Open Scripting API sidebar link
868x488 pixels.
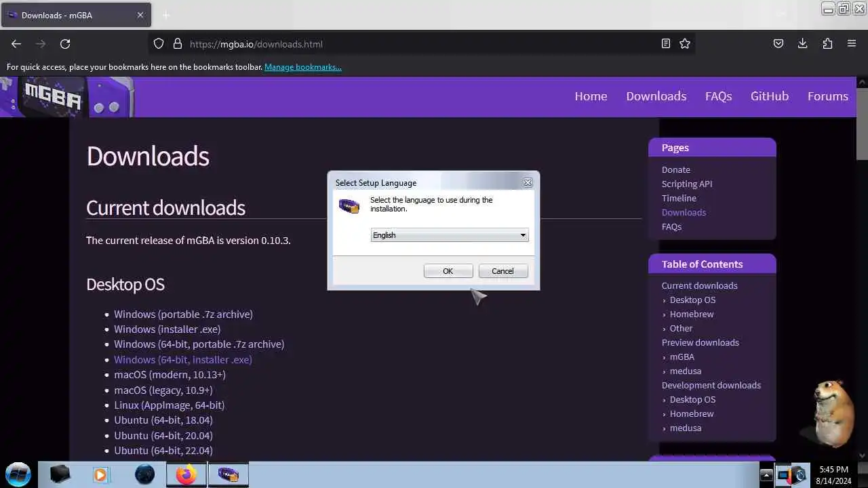(686, 184)
